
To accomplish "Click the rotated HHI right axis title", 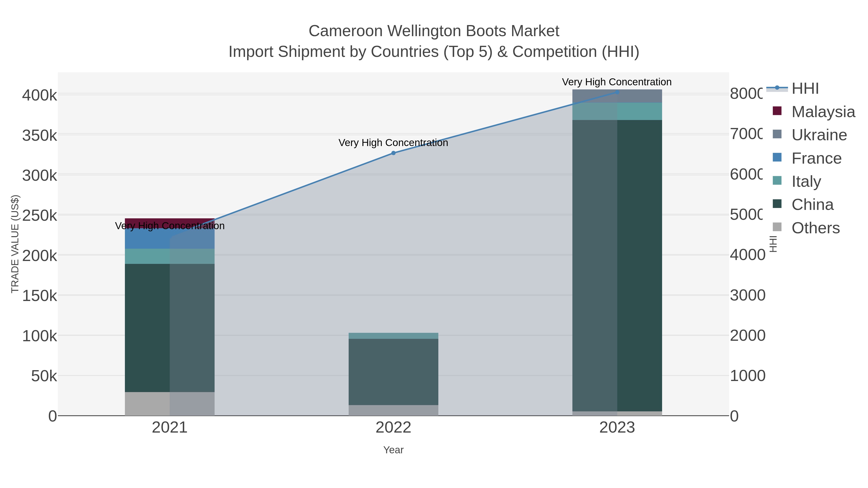I will [x=774, y=244].
